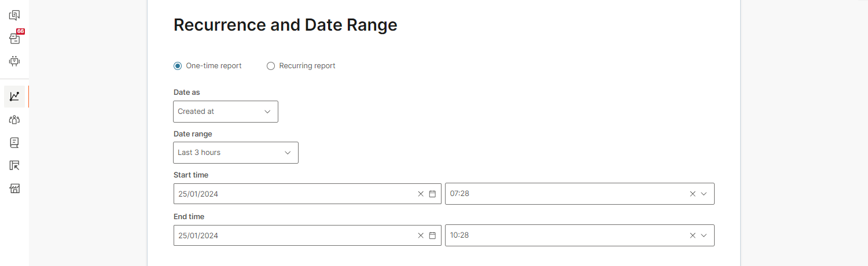Open the End time calendar picker icon

pos(432,236)
